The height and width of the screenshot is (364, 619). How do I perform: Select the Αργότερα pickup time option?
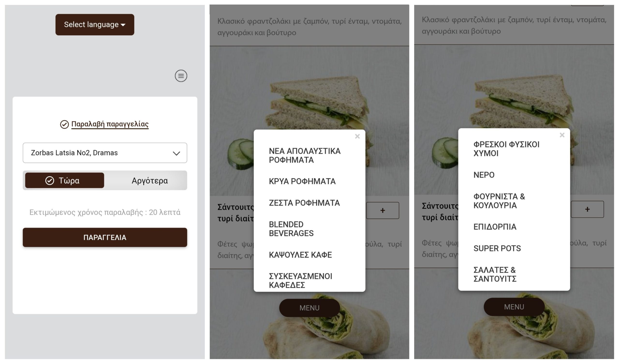(150, 181)
